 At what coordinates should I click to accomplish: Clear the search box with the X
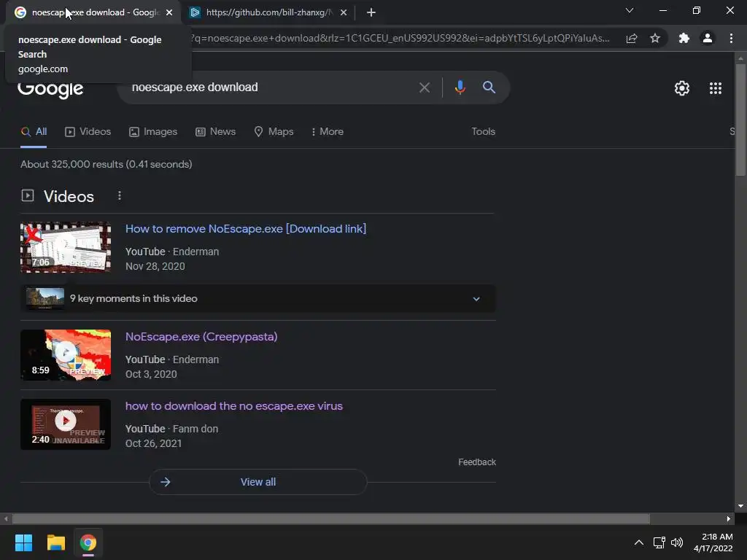click(425, 87)
